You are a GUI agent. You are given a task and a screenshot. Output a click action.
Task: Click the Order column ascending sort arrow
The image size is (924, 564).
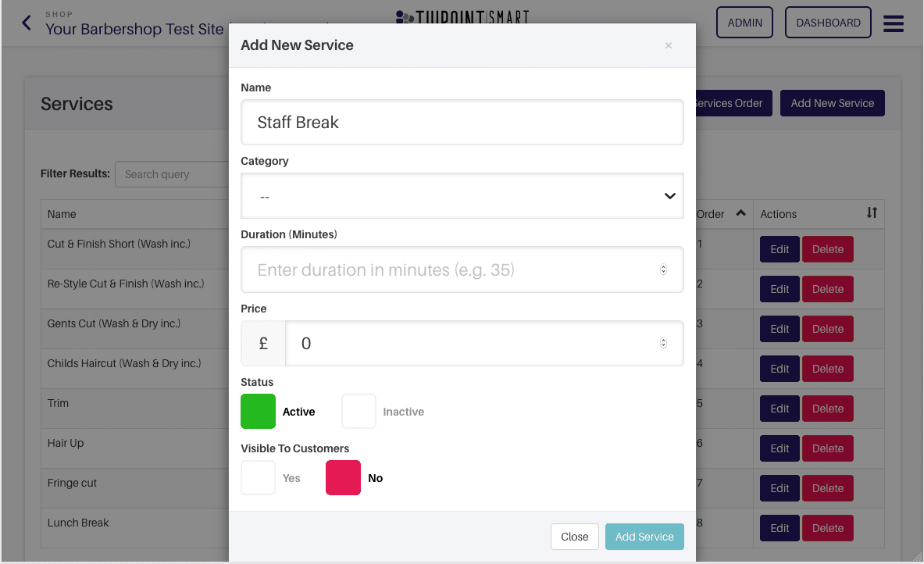[740, 212]
